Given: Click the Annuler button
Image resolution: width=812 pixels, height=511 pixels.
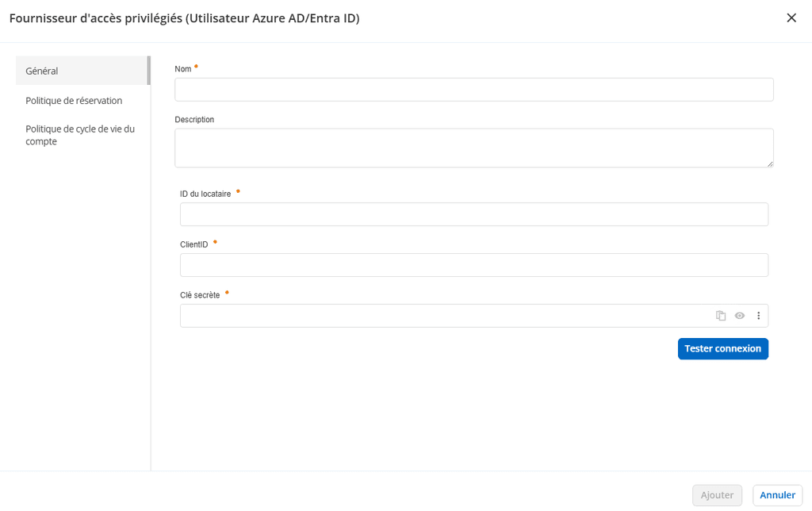Looking at the screenshot, I should [x=776, y=494].
